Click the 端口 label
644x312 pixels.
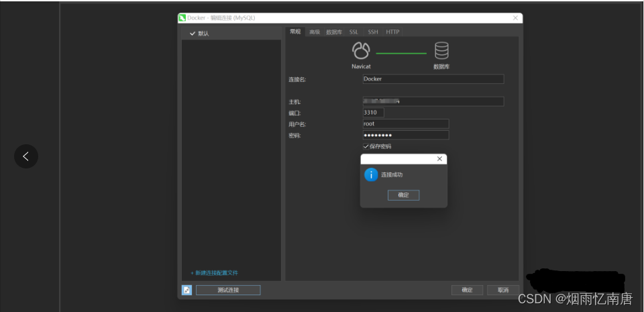click(294, 113)
